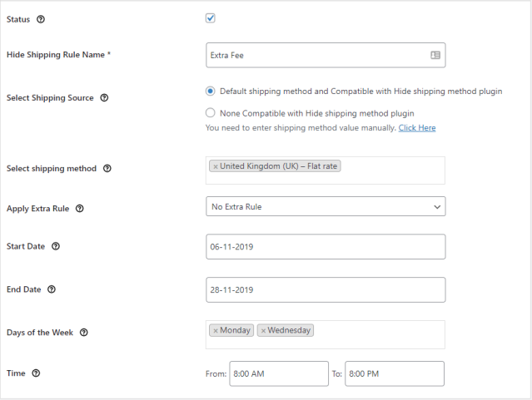This screenshot has width=532, height=400.
Task: Uncheck the Status checkbox
Action: tap(211, 18)
